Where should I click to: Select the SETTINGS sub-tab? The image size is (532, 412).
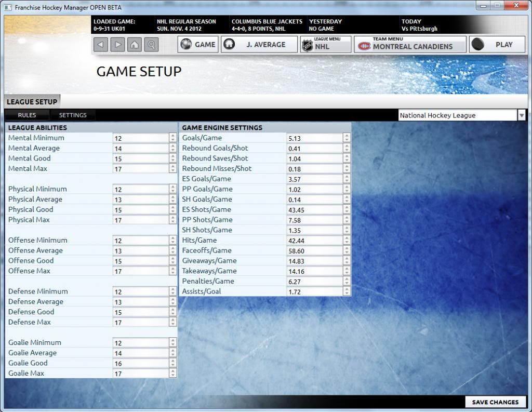(73, 115)
